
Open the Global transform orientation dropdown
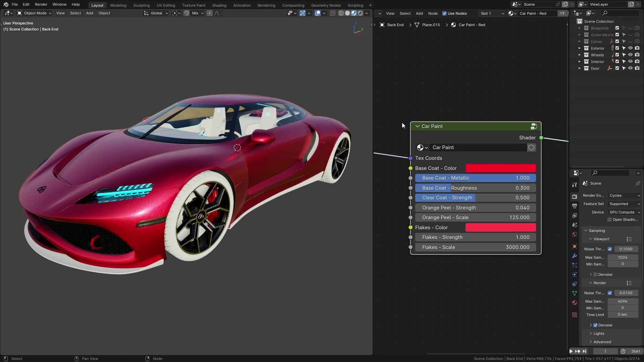(156, 13)
